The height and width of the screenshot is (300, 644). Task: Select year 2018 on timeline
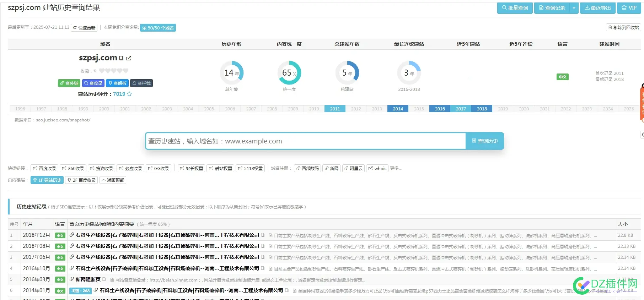[x=482, y=109]
